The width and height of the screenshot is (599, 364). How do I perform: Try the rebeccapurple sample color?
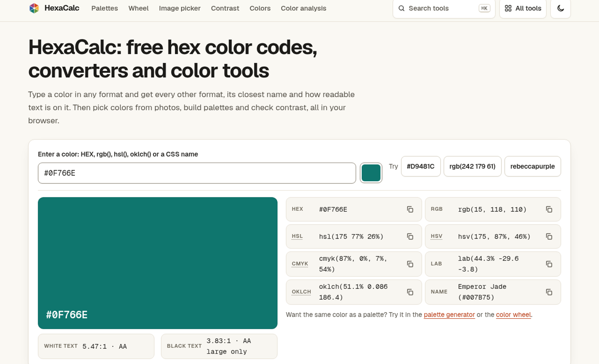click(533, 166)
